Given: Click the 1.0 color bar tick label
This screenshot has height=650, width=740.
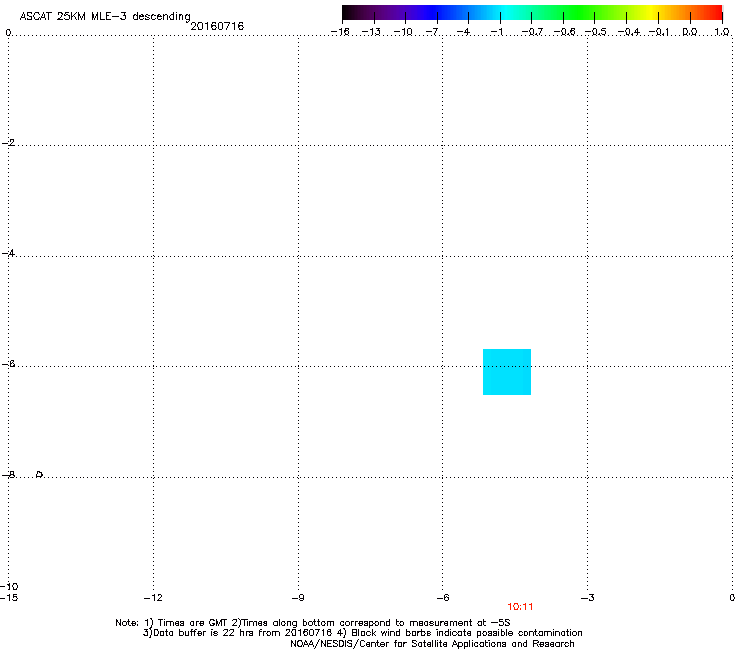Looking at the screenshot, I should [722, 32].
